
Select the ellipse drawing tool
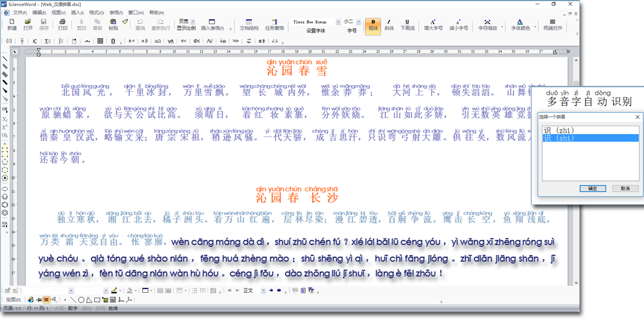tap(81, 299)
